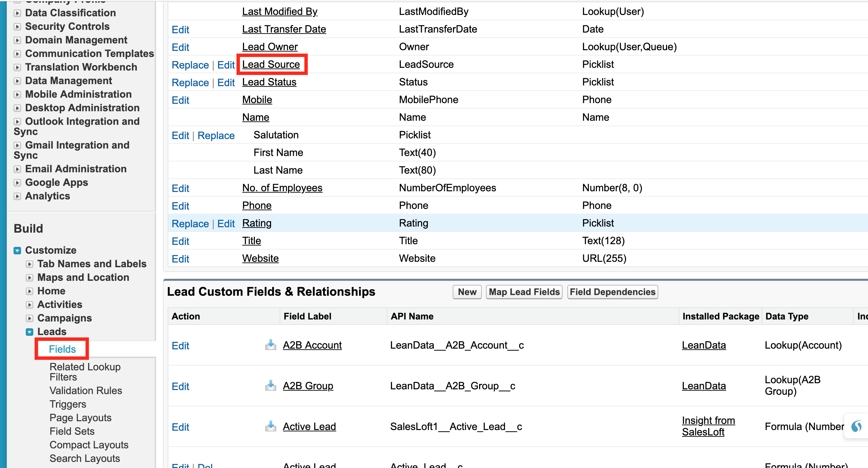Viewport: 868px width, 468px height.
Task: Open the LeanData package link for A2B Account
Action: [x=703, y=345]
